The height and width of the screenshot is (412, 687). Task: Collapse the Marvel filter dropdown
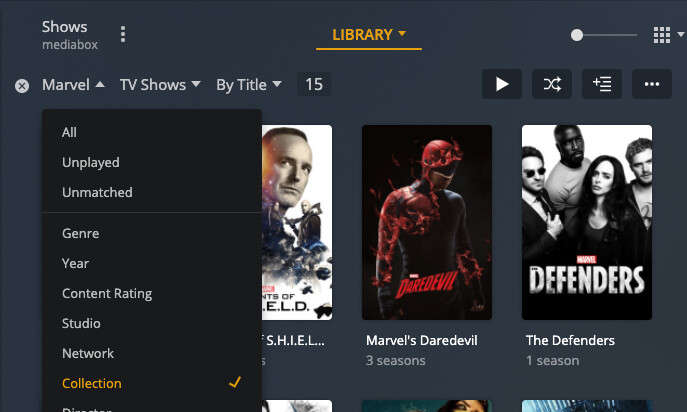click(x=73, y=85)
